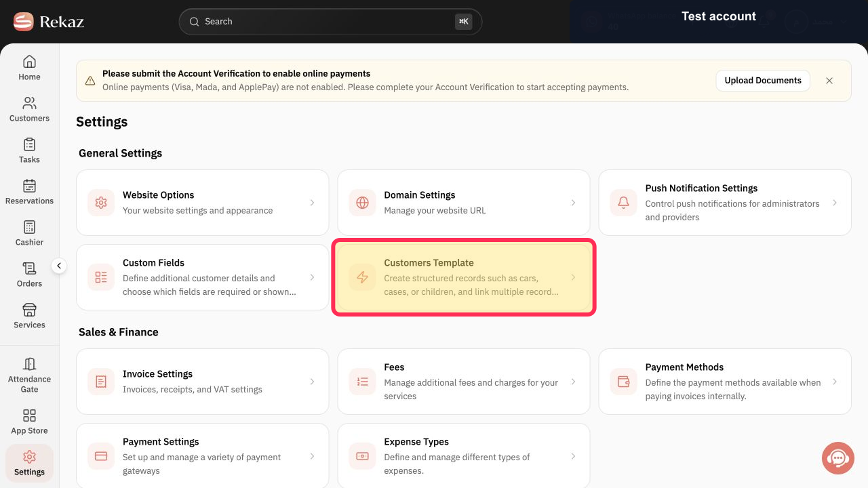Open the Cashier calculator icon
Screen dimensions: 868x488
pos(29,227)
